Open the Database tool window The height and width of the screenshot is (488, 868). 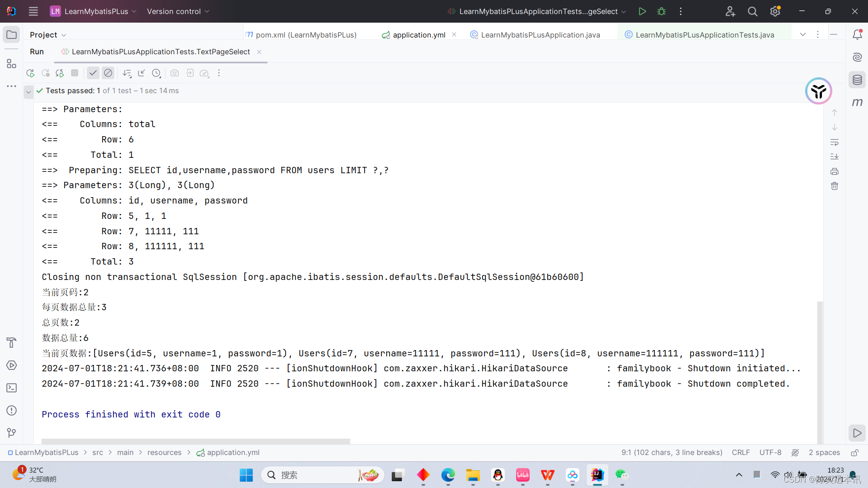point(857,80)
